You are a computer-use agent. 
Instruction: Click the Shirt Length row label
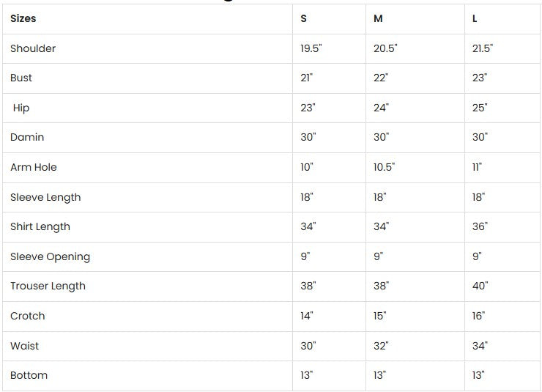pos(40,226)
